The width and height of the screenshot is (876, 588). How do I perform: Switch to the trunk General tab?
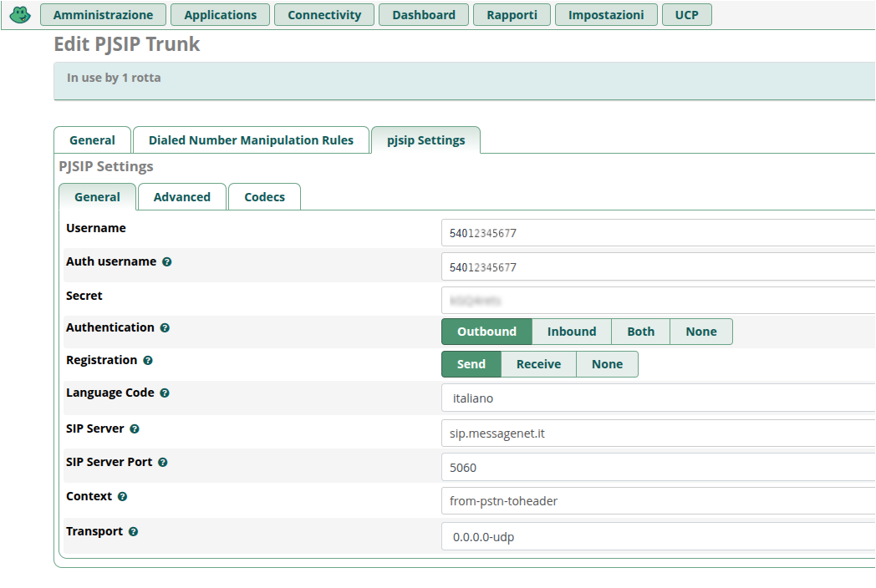92,140
